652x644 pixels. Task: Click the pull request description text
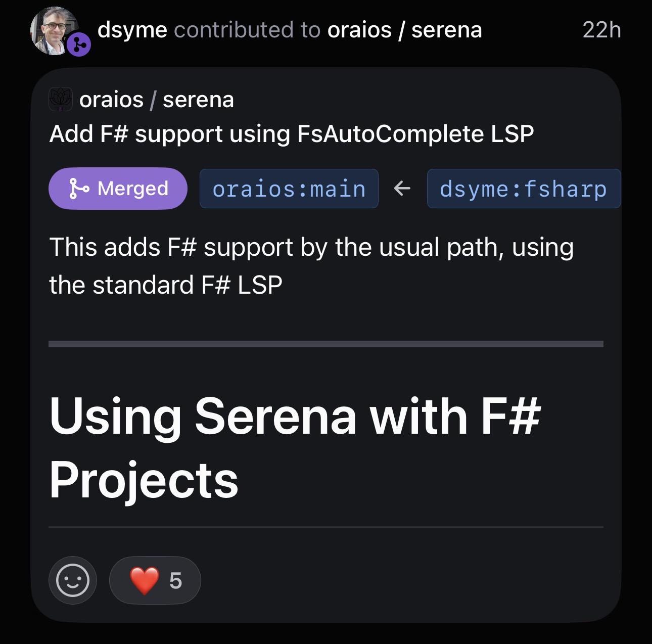(x=311, y=266)
